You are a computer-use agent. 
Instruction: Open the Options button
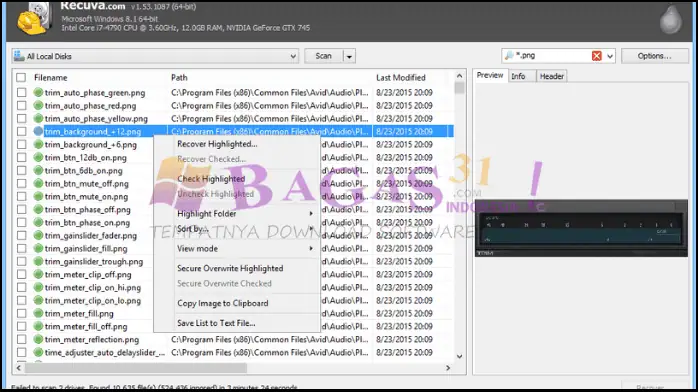654,56
